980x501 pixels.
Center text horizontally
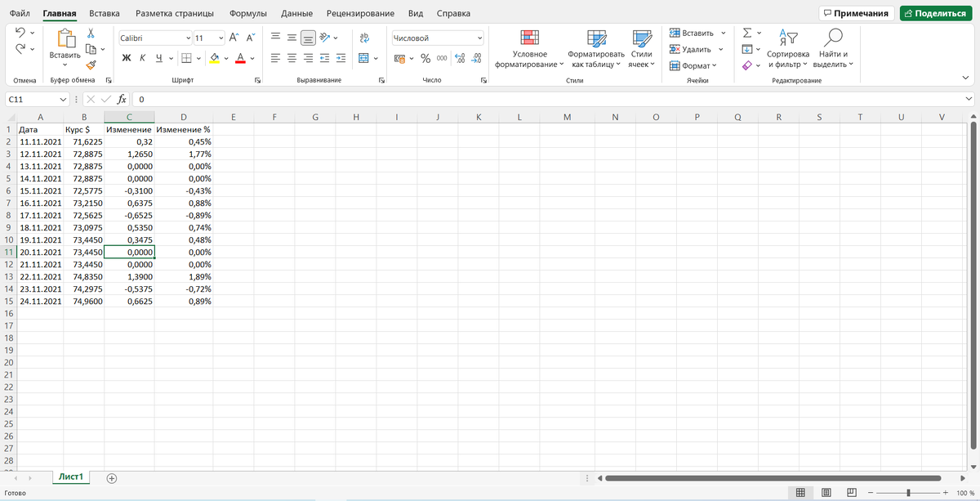(x=292, y=58)
